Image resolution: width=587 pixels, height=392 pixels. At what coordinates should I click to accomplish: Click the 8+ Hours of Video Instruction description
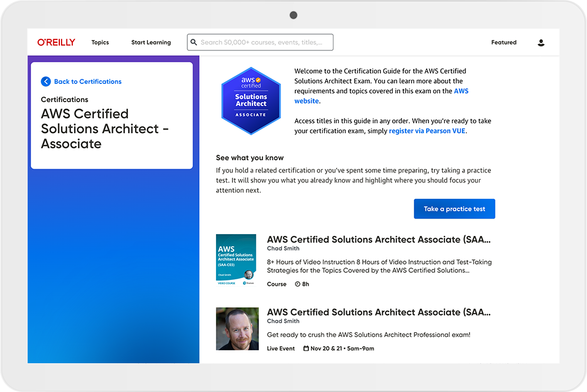click(x=379, y=266)
